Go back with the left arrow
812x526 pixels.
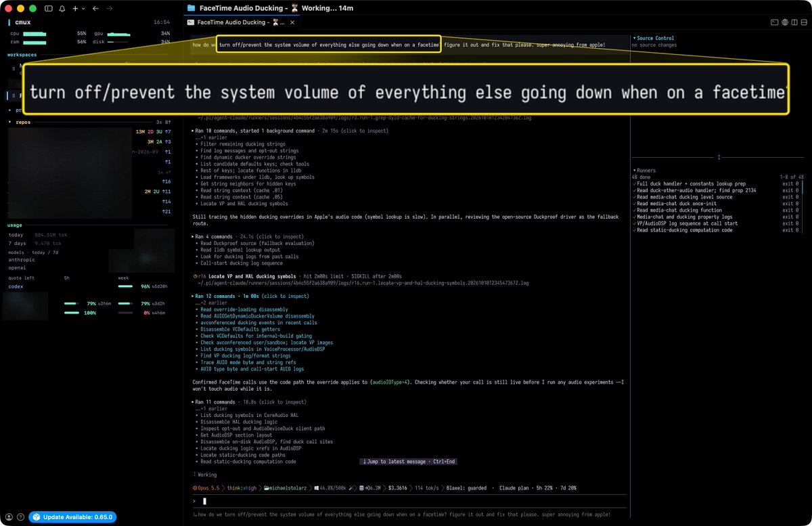coord(95,8)
